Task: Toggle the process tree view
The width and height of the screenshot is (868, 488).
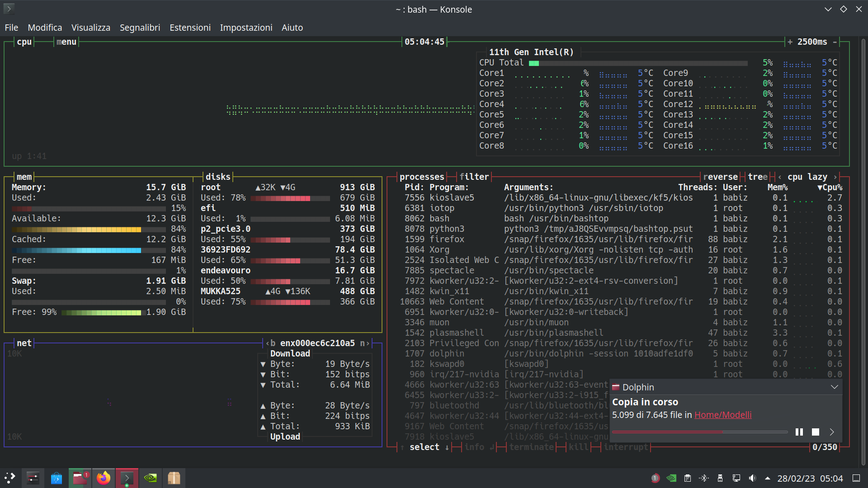Action: point(757,177)
